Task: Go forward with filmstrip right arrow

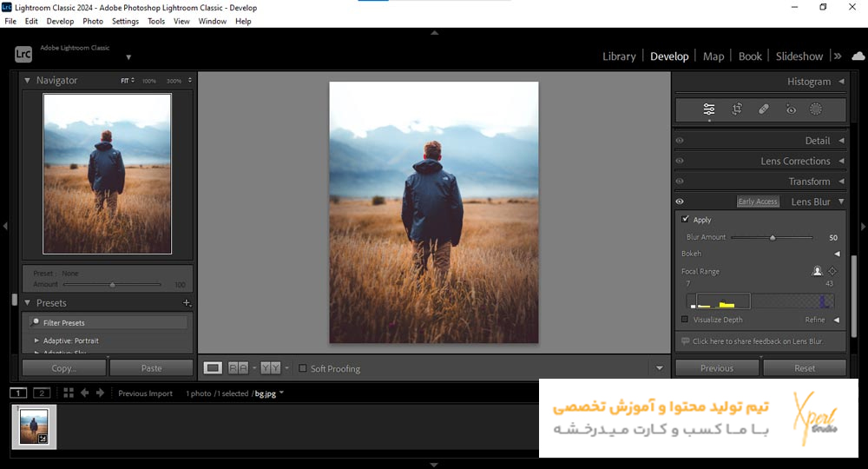Action: click(x=100, y=393)
